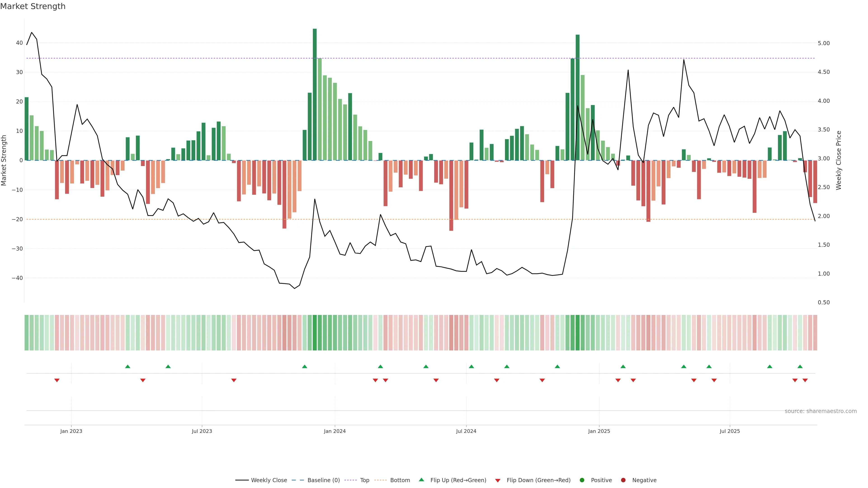Click the Negative red circle legend icon
This screenshot has height=488, width=868.
[x=623, y=480]
